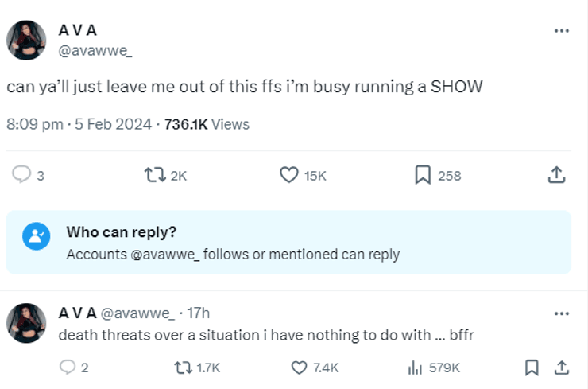This screenshot has height=389, width=588.
Task: Reply to the death threats tweet
Action: pos(68,367)
